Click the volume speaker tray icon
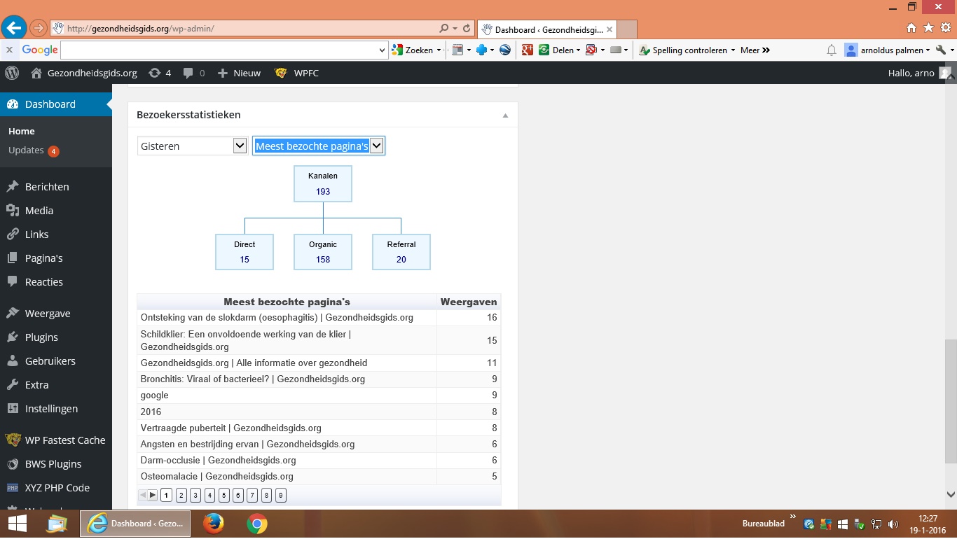The width and height of the screenshot is (957, 560). 893,524
